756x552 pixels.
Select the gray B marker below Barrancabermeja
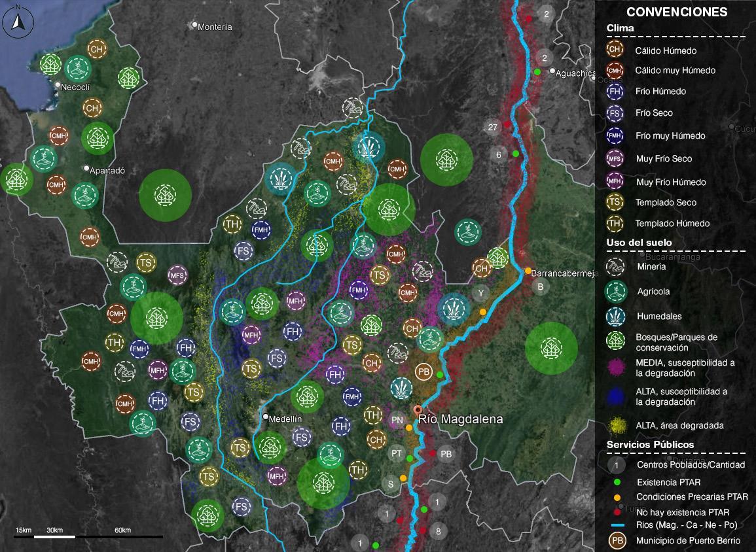pos(541,286)
